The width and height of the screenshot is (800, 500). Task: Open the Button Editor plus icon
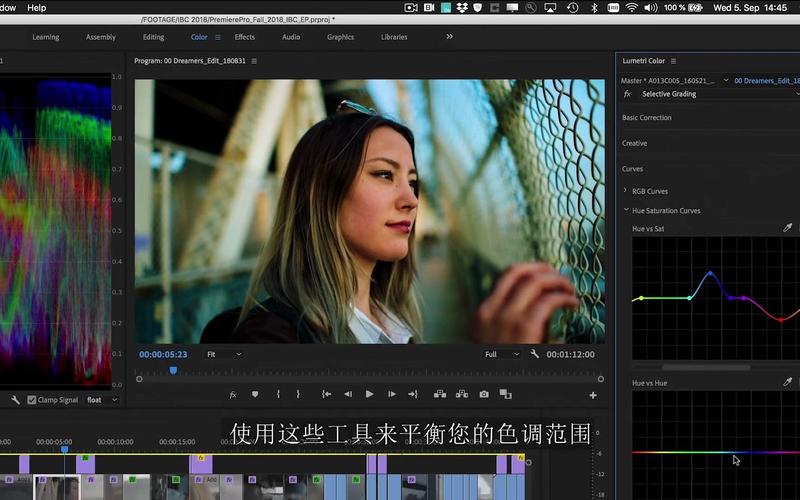593,395
